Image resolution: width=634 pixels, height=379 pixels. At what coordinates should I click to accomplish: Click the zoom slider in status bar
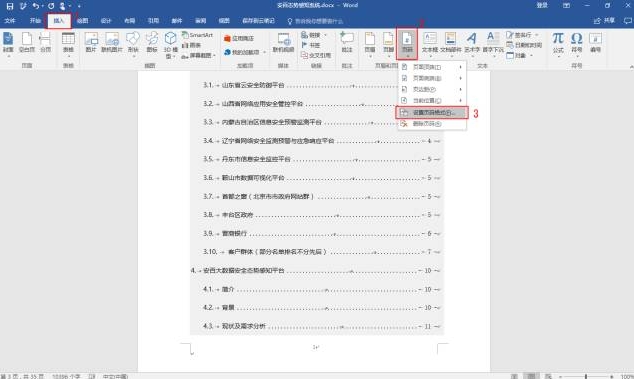coord(585,377)
